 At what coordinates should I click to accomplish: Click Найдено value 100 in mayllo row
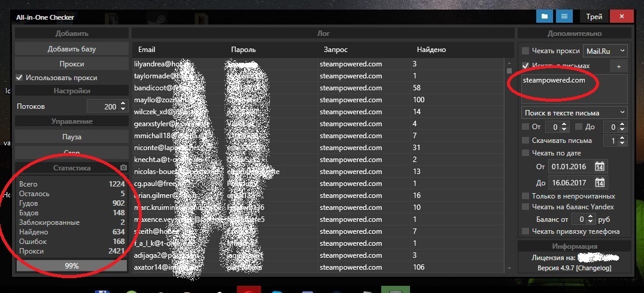[x=418, y=100]
